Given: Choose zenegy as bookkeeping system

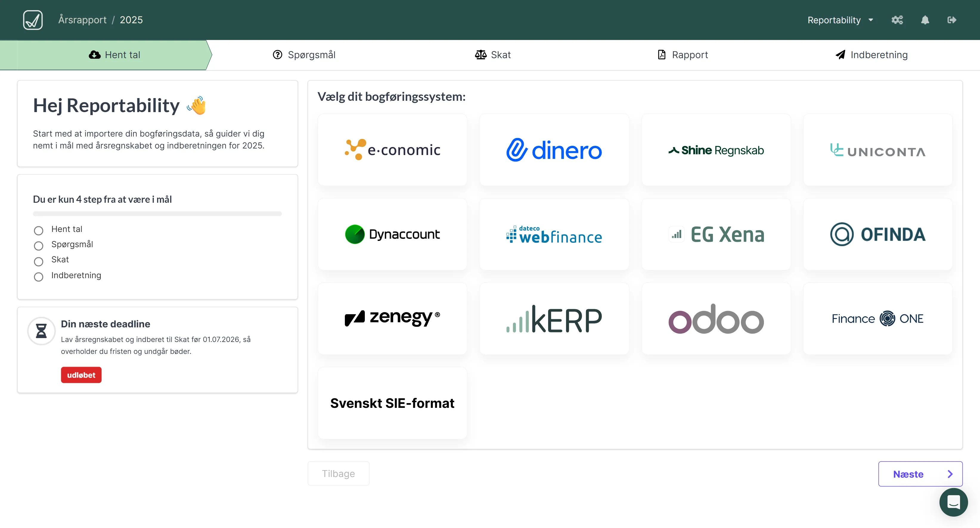Looking at the screenshot, I should click(392, 319).
